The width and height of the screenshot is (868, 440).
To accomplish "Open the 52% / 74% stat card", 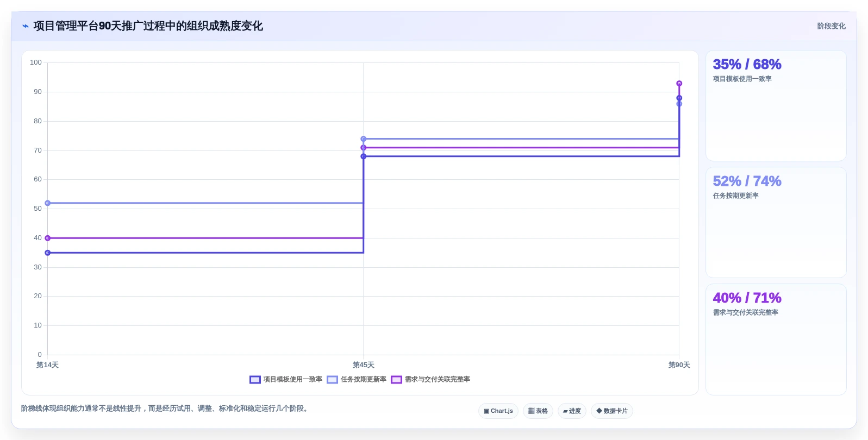I will click(x=776, y=223).
